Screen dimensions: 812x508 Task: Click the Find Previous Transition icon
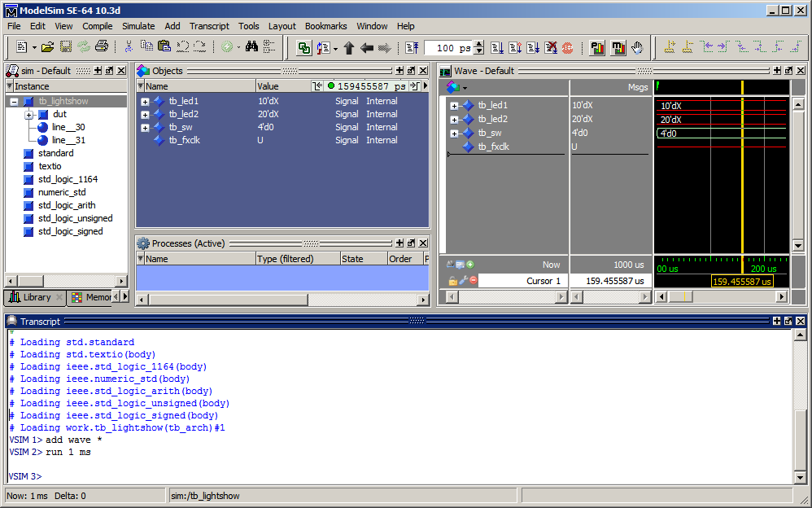[707, 47]
